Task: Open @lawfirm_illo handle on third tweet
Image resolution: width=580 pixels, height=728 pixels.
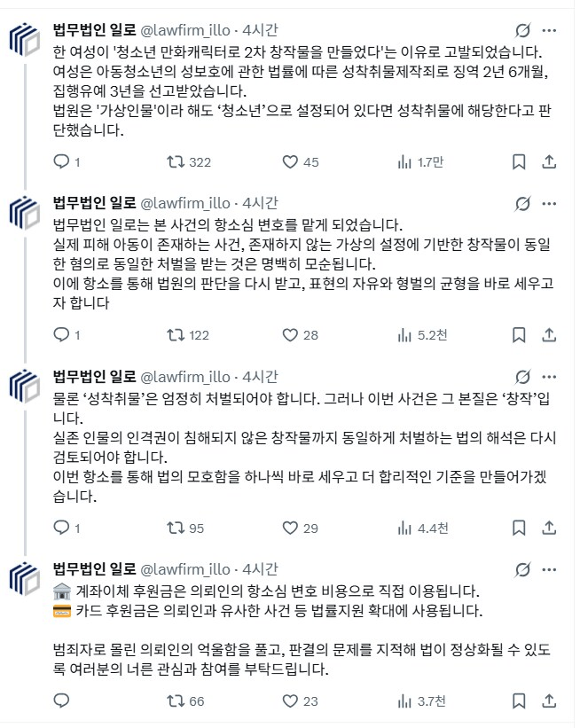Action: tap(185, 376)
